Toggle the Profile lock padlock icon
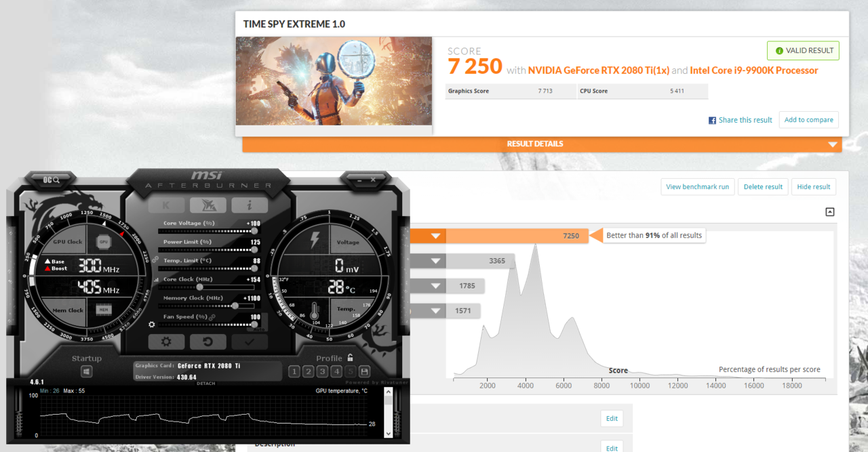 350,358
